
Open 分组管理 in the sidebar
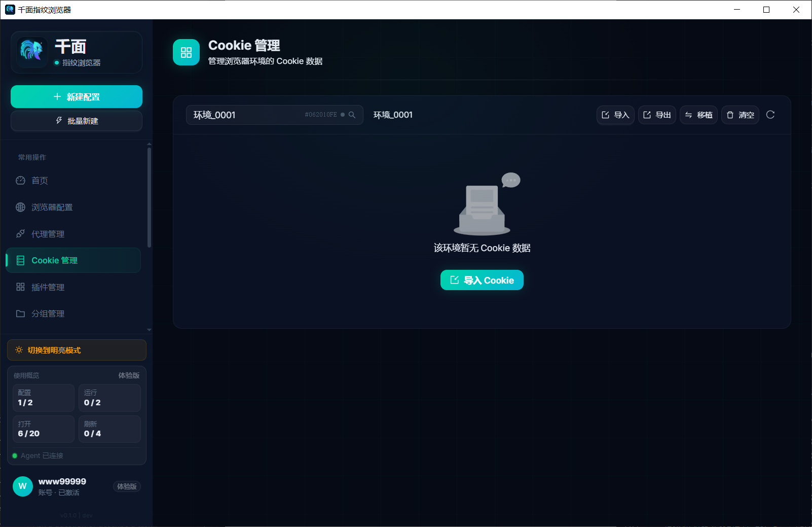73,313
